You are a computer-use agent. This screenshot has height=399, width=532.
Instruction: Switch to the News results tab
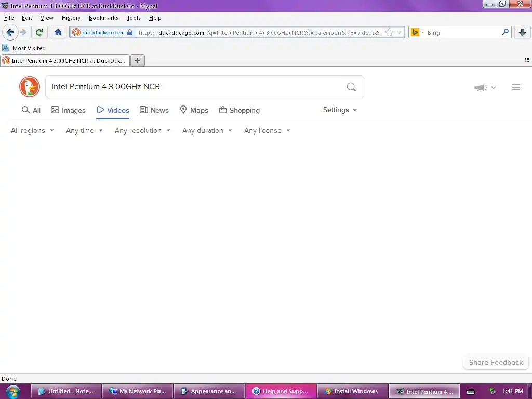tap(154, 110)
